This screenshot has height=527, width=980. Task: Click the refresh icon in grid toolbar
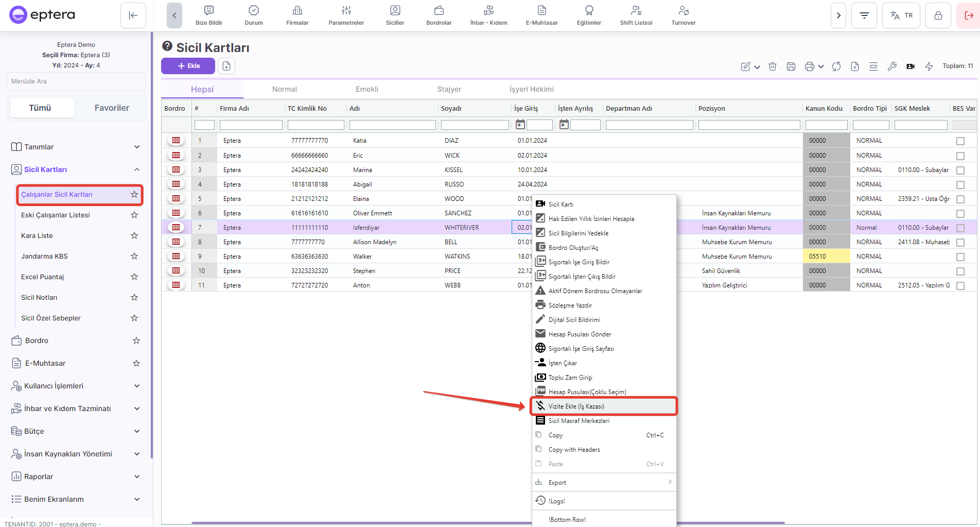836,66
